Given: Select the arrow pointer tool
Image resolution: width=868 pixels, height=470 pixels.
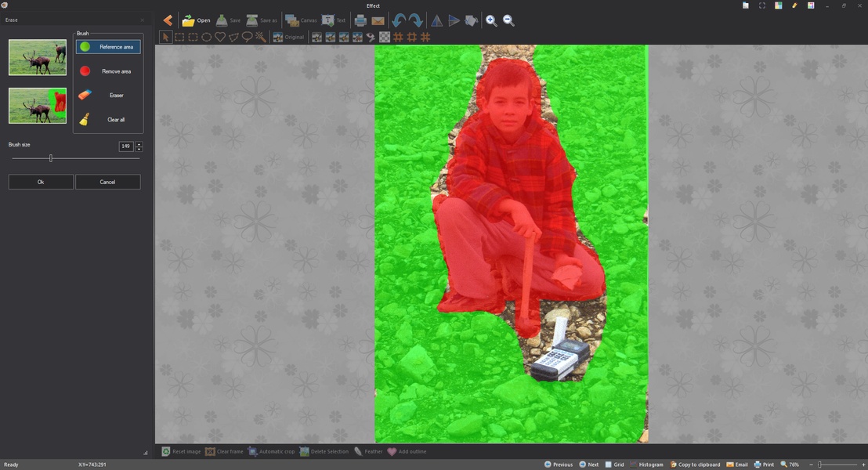Looking at the screenshot, I should pyautogui.click(x=165, y=37).
